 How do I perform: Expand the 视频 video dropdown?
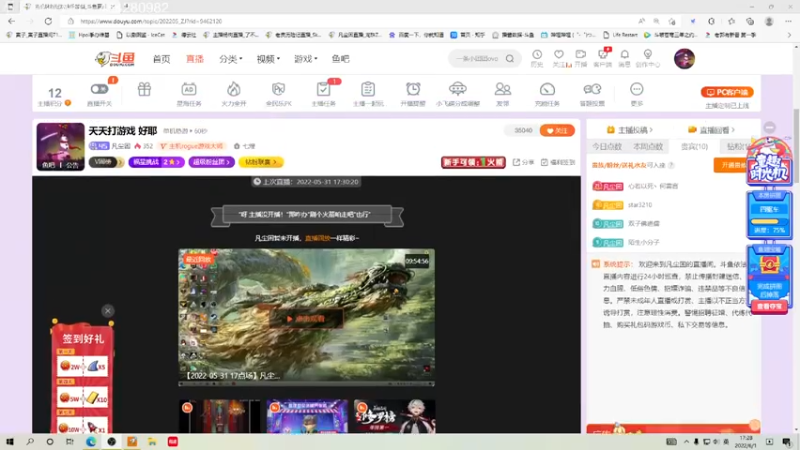point(268,59)
